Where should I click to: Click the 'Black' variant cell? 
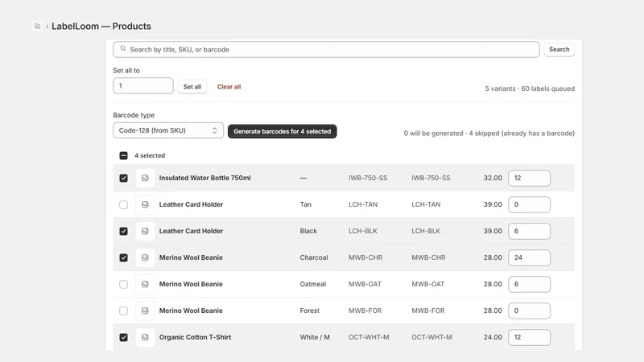coord(308,231)
